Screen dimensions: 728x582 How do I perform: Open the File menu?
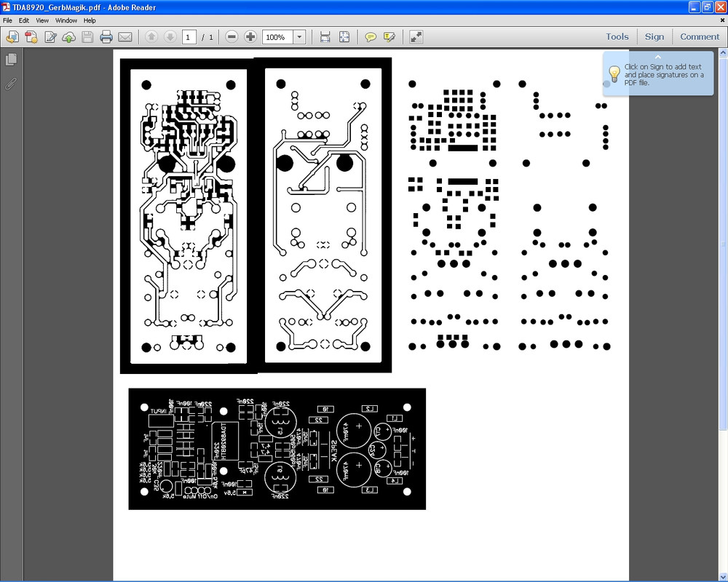pyautogui.click(x=7, y=20)
